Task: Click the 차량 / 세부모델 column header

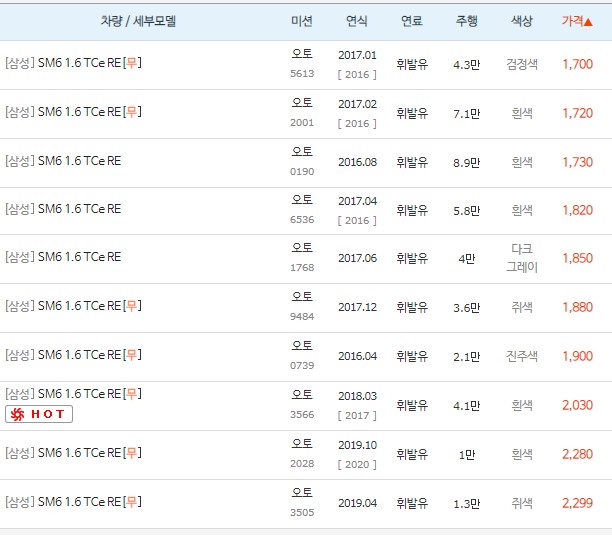Action: coord(138,21)
